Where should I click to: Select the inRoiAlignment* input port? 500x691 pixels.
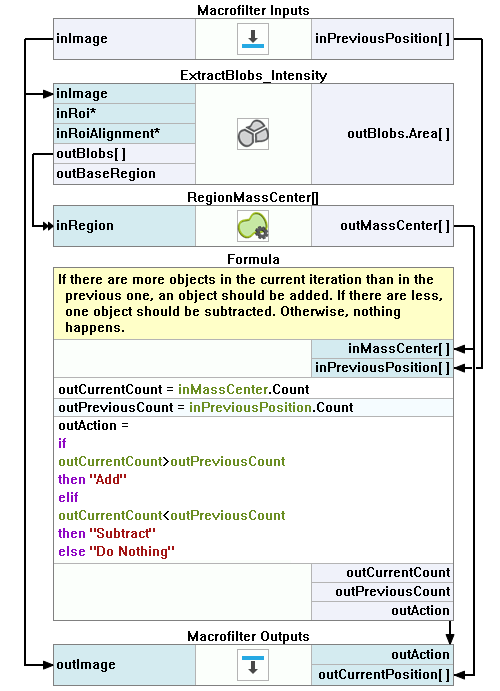tap(124, 134)
